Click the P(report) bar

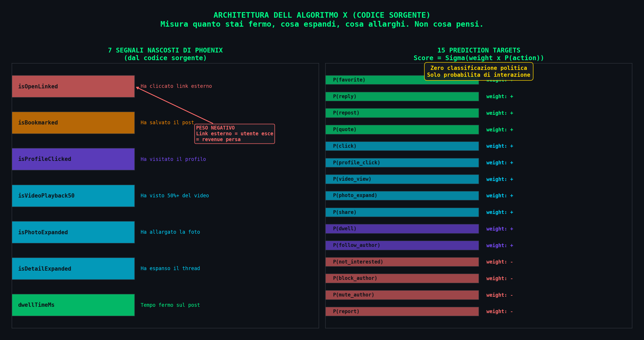(x=402, y=312)
